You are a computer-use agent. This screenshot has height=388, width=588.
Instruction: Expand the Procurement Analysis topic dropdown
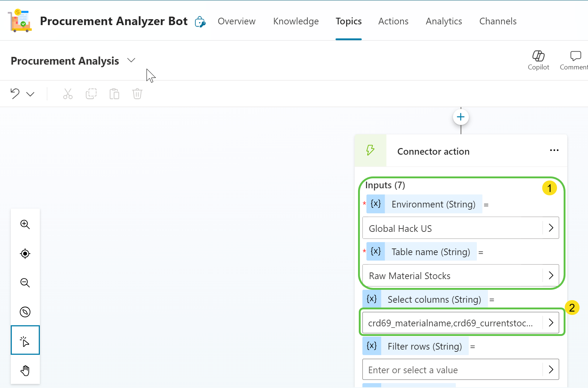point(131,60)
